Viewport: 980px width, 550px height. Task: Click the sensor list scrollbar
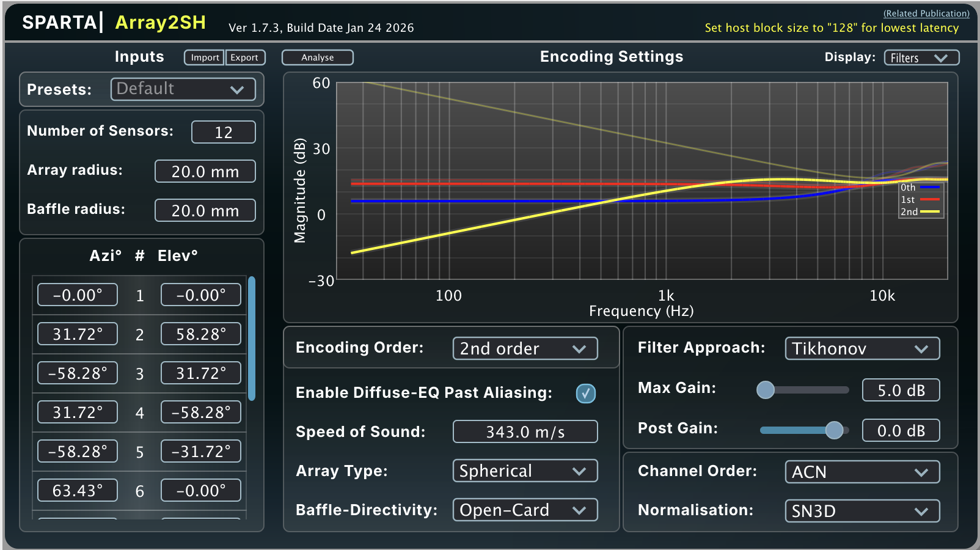tap(252, 339)
